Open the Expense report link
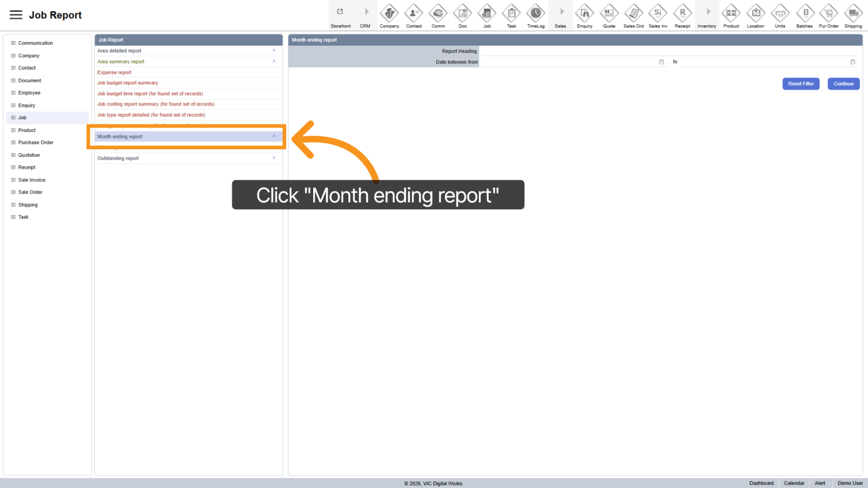 click(115, 72)
